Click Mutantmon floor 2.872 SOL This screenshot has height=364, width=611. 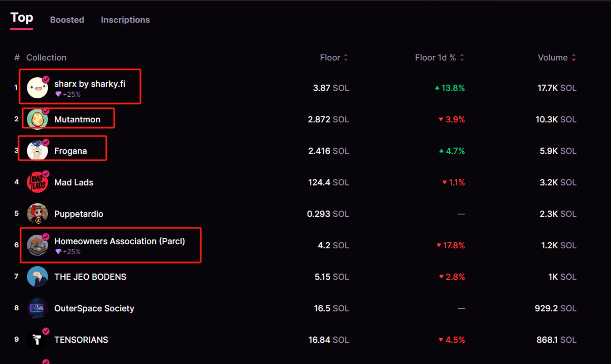[x=328, y=119]
